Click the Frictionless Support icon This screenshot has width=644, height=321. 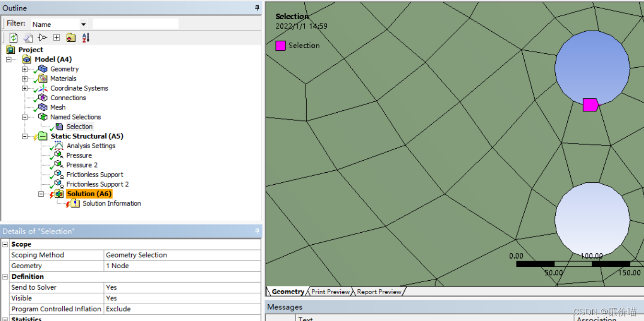click(59, 175)
